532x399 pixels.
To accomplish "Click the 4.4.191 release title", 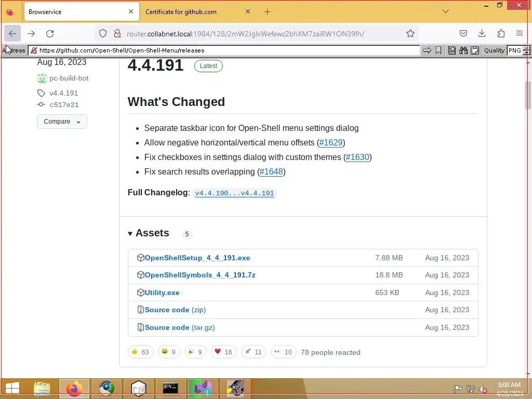I will tap(155, 65).
